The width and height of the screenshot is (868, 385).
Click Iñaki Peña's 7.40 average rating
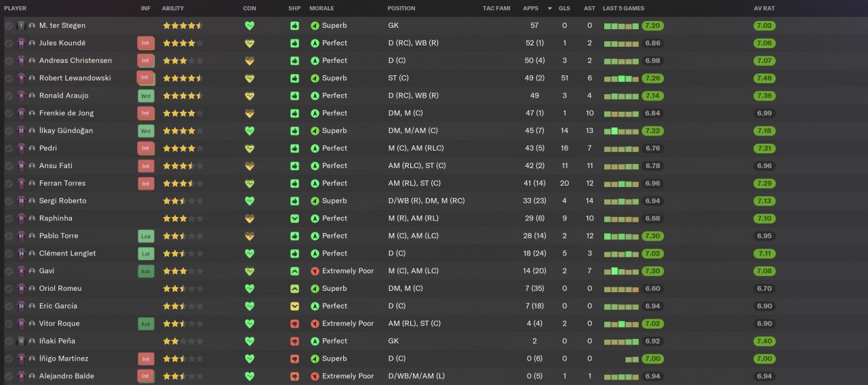point(764,341)
